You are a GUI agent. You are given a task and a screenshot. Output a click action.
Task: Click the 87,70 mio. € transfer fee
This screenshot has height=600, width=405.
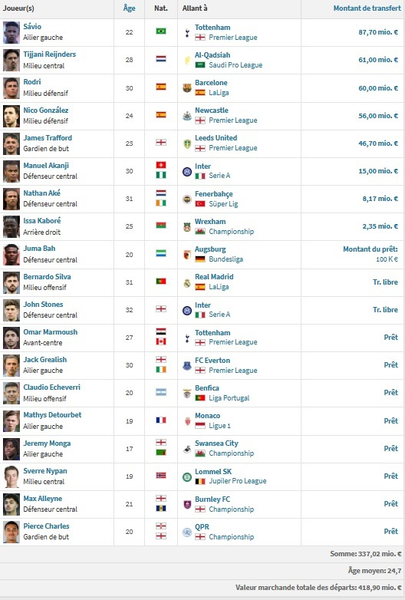[378, 32]
